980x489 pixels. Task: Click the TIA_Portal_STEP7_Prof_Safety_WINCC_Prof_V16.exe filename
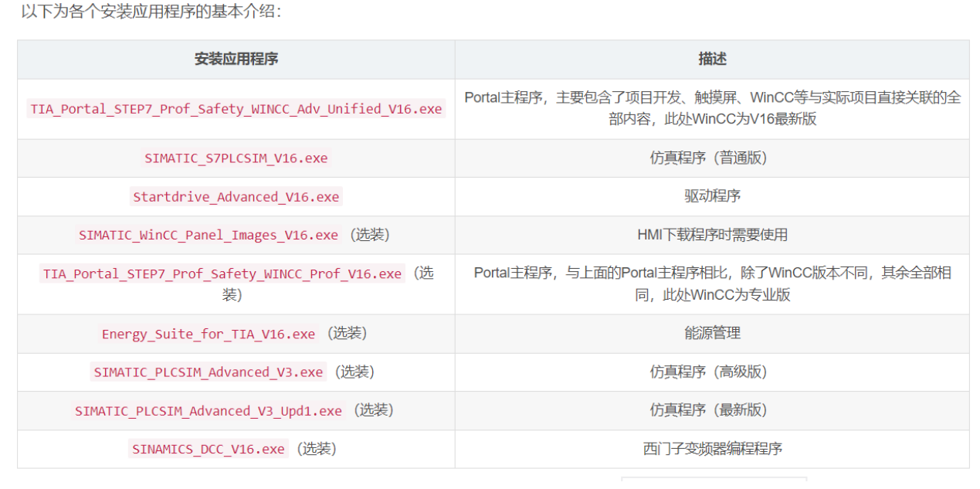tap(222, 274)
